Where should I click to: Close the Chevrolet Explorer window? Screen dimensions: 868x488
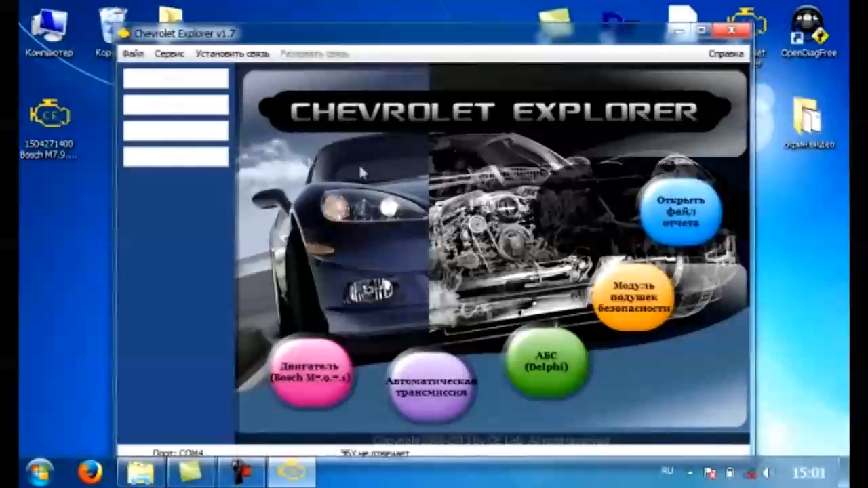pyautogui.click(x=733, y=31)
